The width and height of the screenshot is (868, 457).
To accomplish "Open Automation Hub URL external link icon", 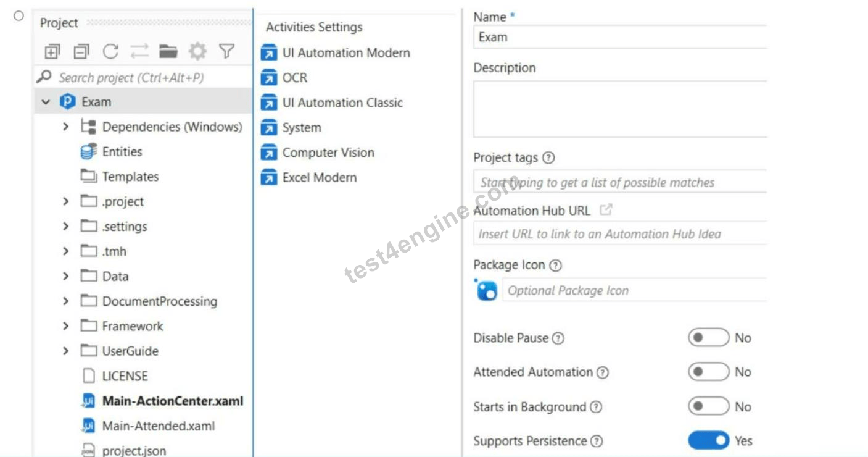I will pyautogui.click(x=606, y=210).
